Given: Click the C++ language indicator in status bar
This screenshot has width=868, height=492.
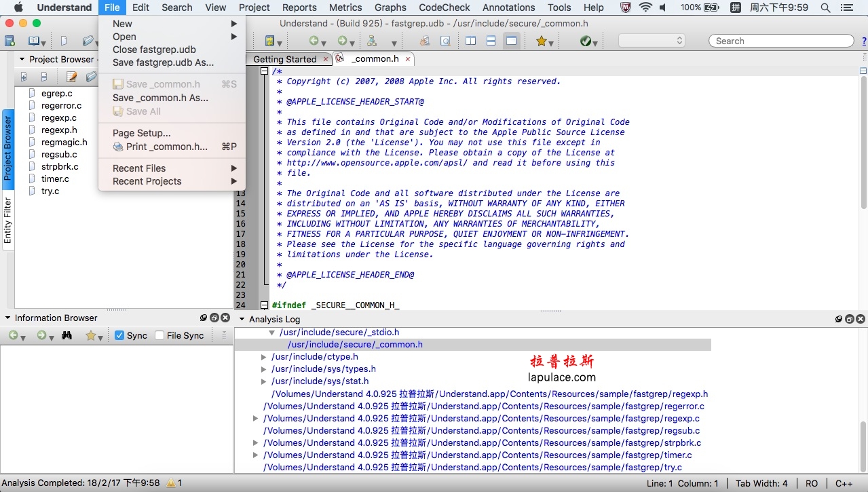Looking at the screenshot, I should 844,483.
